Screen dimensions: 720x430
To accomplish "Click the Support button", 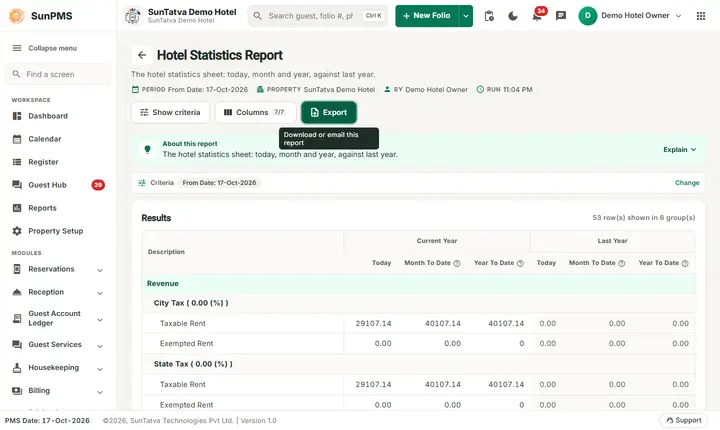I will pyautogui.click(x=684, y=420).
